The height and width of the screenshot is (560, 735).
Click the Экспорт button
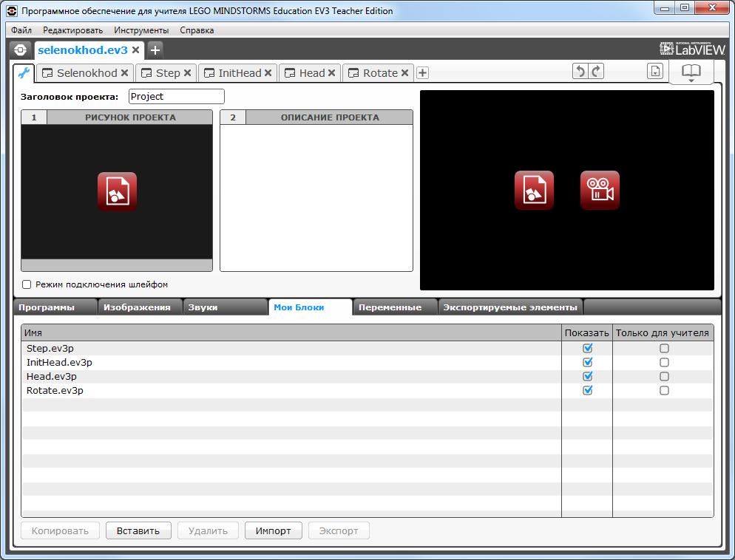[x=339, y=530]
